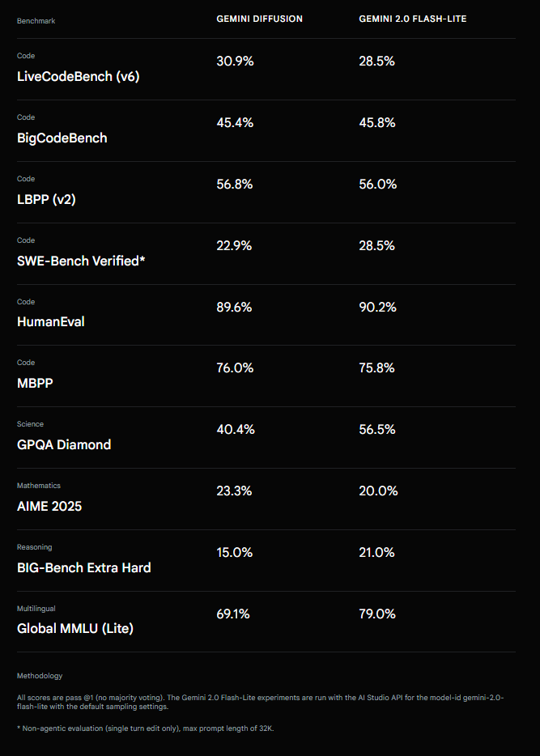Select the 56.5% GPQA Diamond score
Viewport: 540px width, 756px height.
pyautogui.click(x=377, y=429)
